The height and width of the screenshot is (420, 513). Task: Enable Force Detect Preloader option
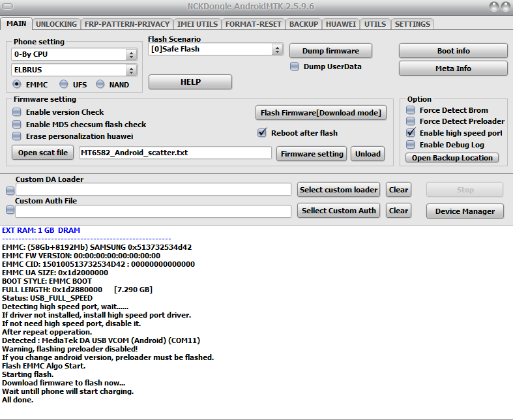tap(410, 121)
